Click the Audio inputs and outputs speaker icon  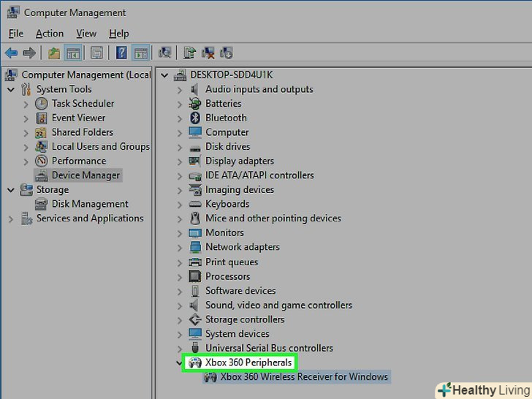(x=194, y=89)
